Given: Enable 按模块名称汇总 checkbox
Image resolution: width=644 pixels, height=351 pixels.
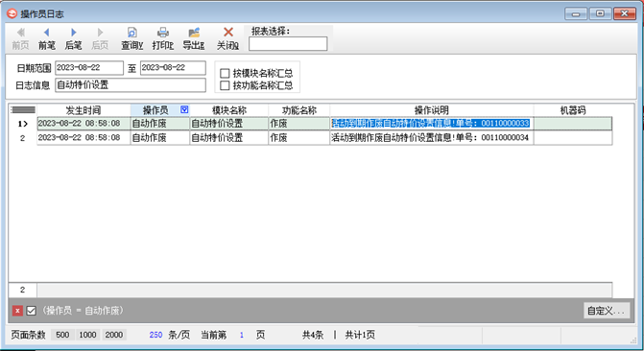Looking at the screenshot, I should [x=225, y=73].
